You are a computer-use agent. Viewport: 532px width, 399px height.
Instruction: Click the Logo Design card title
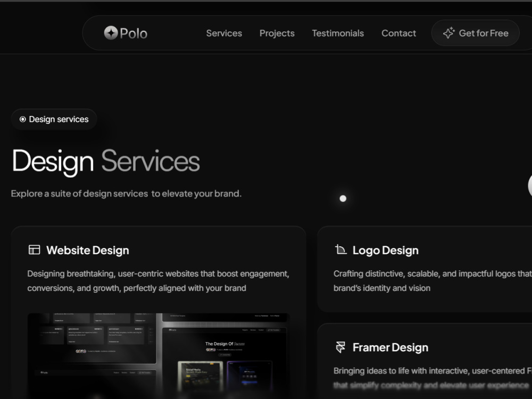point(385,251)
